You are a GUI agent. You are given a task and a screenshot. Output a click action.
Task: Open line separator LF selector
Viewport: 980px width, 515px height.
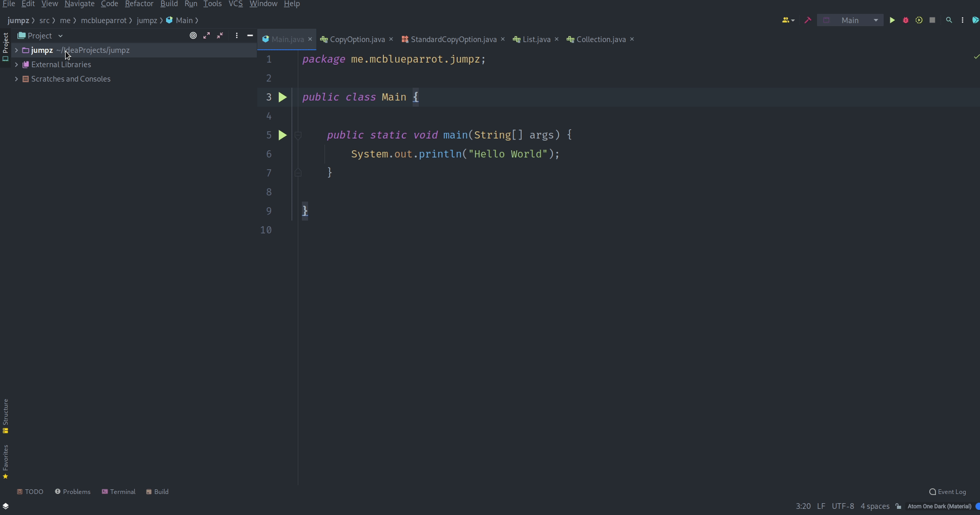click(821, 506)
